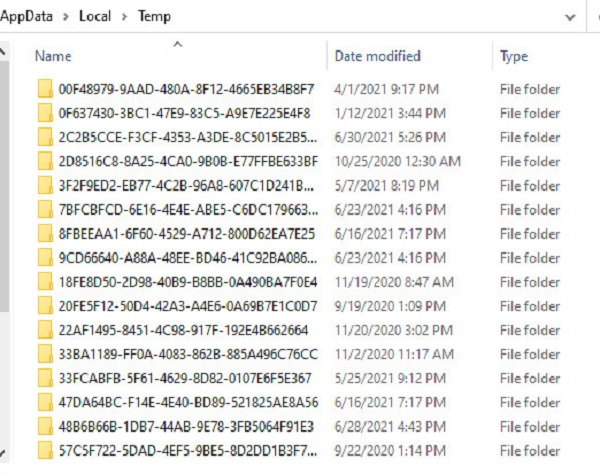Select the 2D8516C8-8A25-4CA0-9B0B folder icon
This screenshot has height=474, width=600.
45,161
